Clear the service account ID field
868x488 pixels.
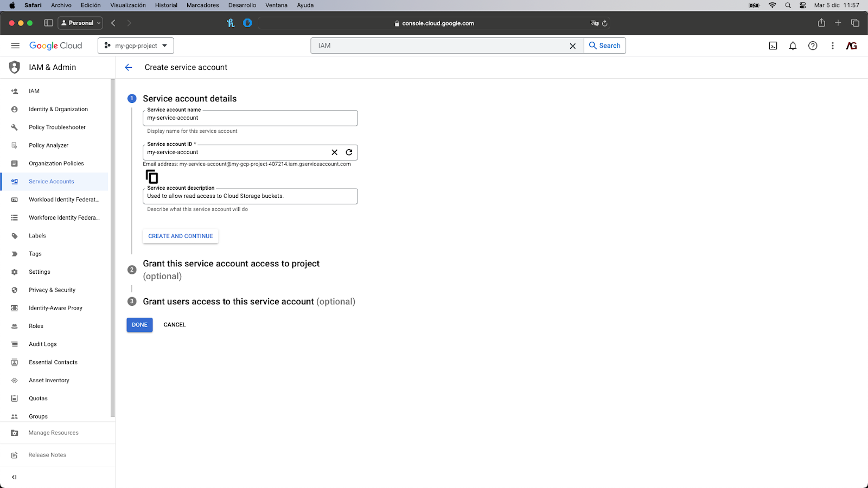[x=334, y=152]
